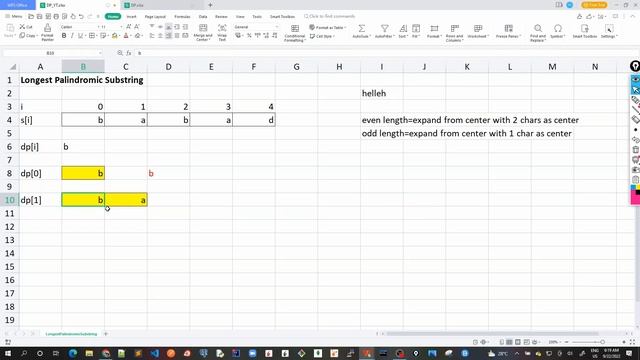Click the decrease font size icon

coord(137,27)
